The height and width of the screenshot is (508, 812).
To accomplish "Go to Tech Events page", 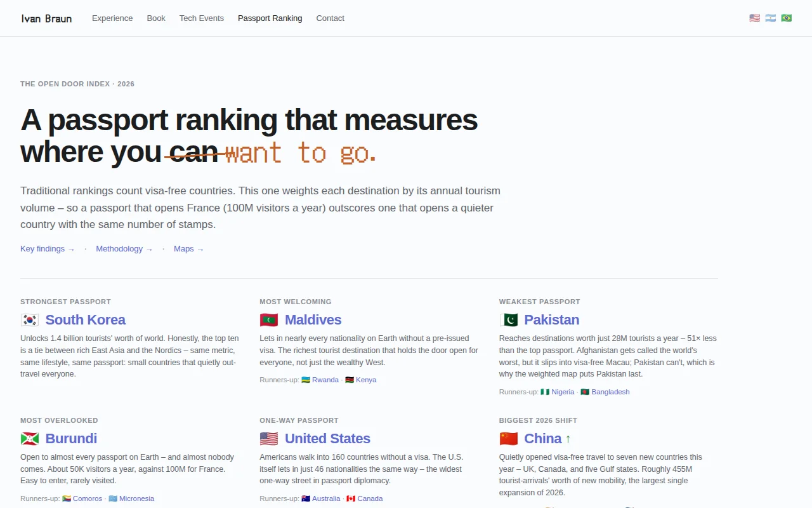I will point(202,18).
